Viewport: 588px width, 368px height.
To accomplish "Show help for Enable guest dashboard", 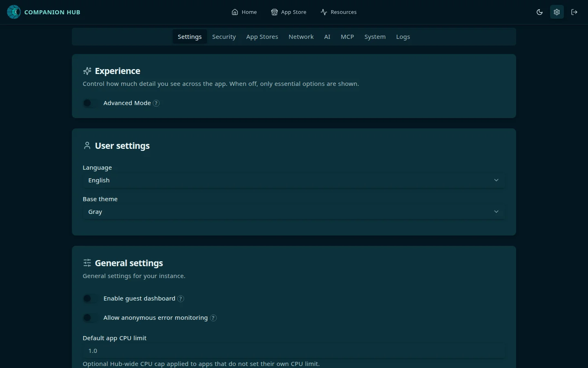I will [x=180, y=299].
